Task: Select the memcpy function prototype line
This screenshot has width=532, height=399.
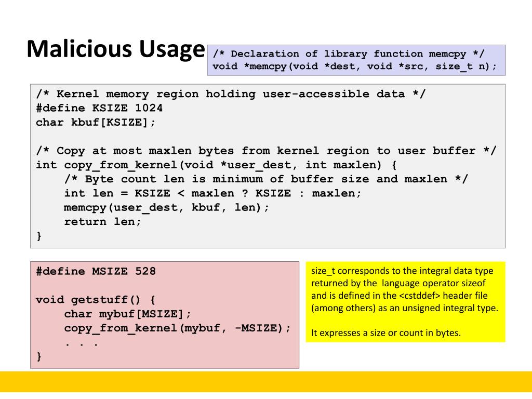Action: pos(354,66)
